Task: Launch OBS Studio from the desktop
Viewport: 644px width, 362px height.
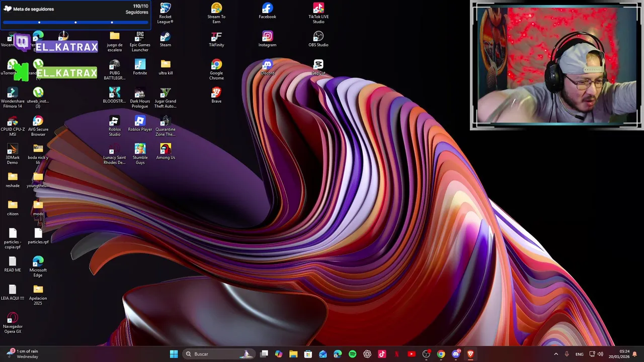Action: (318, 39)
